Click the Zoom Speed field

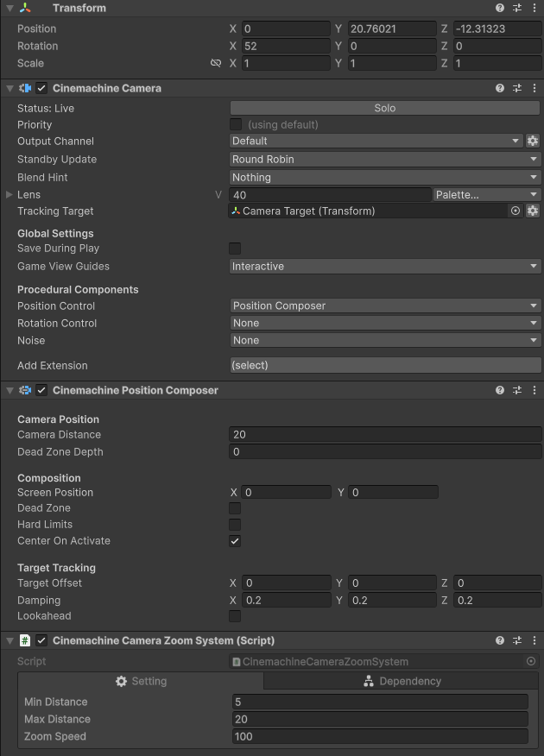coord(380,736)
